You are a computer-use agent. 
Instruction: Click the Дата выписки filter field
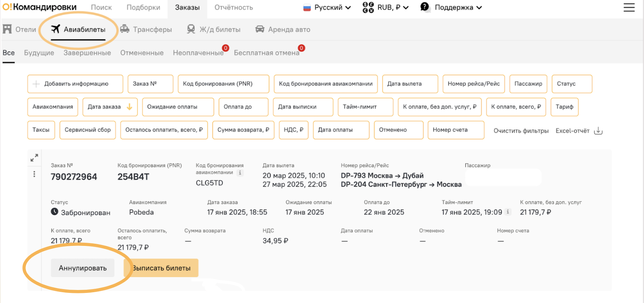(303, 107)
